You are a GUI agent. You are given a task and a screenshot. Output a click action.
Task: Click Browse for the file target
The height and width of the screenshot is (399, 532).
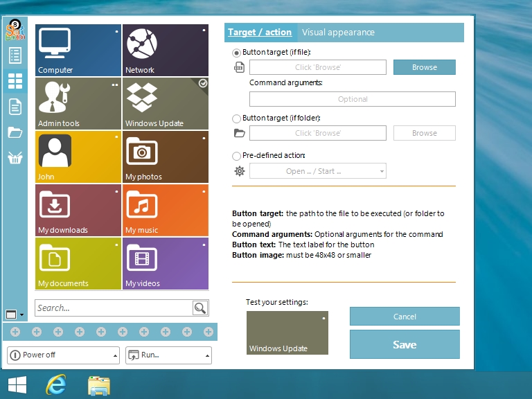[x=425, y=67]
